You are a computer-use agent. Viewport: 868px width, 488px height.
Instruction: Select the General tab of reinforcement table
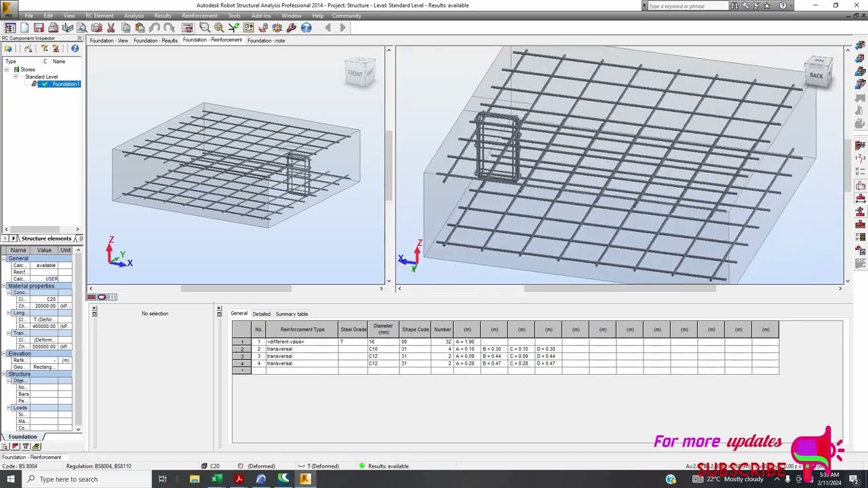[x=239, y=313]
